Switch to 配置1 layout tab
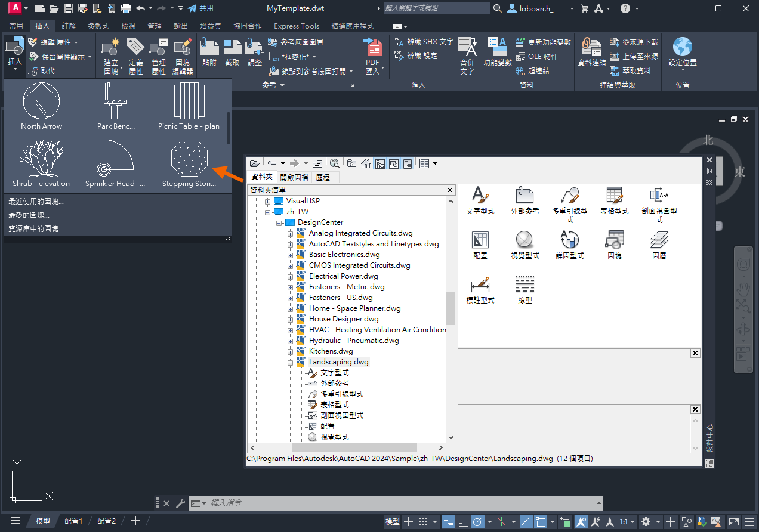Image resolution: width=759 pixels, height=532 pixels. [x=73, y=521]
